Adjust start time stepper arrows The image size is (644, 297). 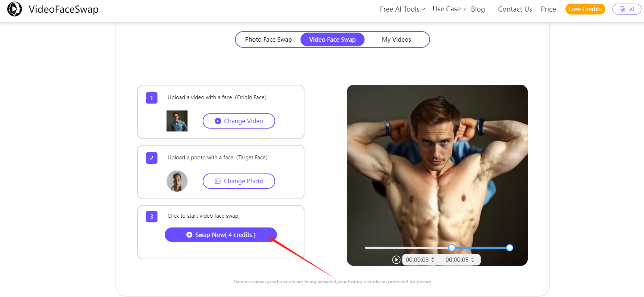(x=433, y=260)
